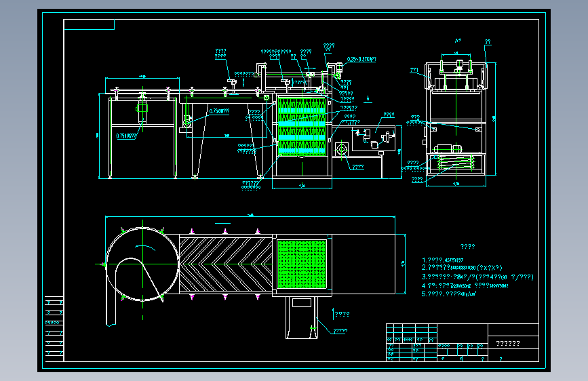Select the empty box at top-left of drawing frame
This screenshot has height=381, width=588.
coord(90,24)
